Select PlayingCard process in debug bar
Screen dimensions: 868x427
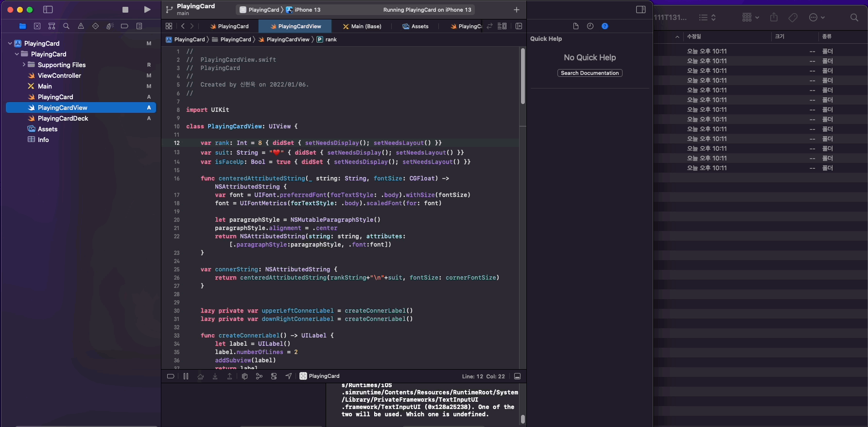319,376
